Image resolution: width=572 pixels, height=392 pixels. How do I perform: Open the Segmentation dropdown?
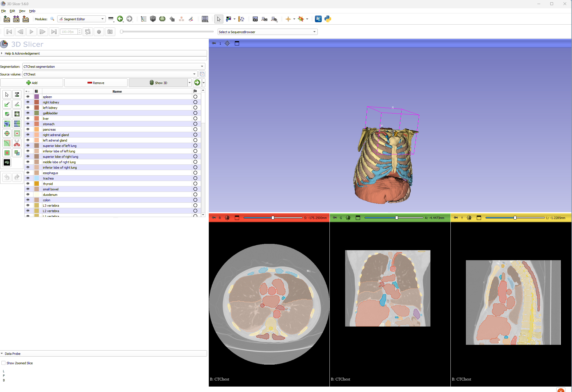114,66
